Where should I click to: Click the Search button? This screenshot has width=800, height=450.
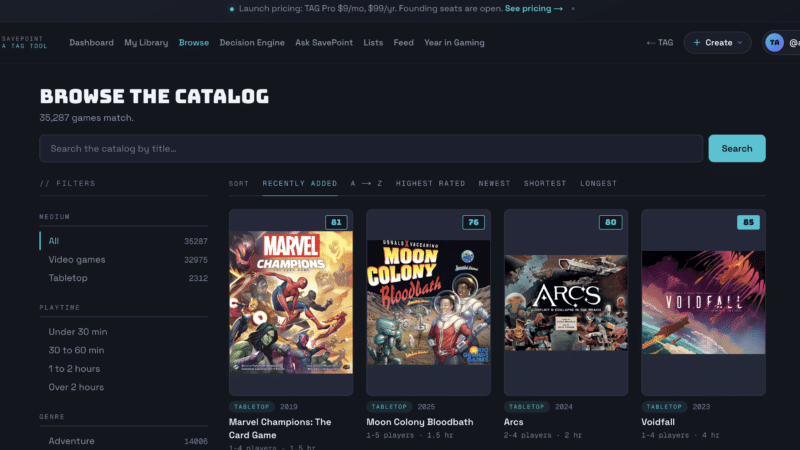(x=737, y=148)
